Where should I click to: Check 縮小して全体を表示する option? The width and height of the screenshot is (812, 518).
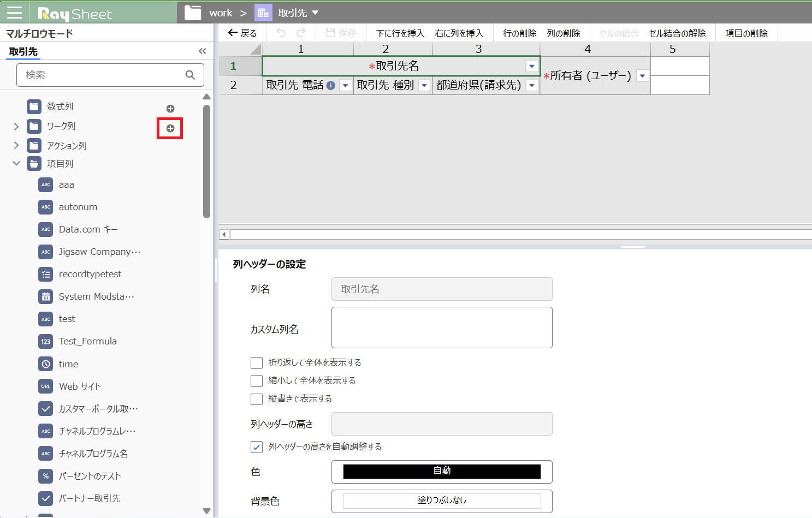(x=257, y=381)
